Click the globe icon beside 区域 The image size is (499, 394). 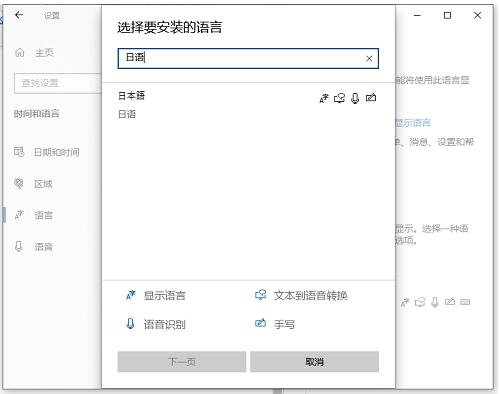pyautogui.click(x=19, y=183)
